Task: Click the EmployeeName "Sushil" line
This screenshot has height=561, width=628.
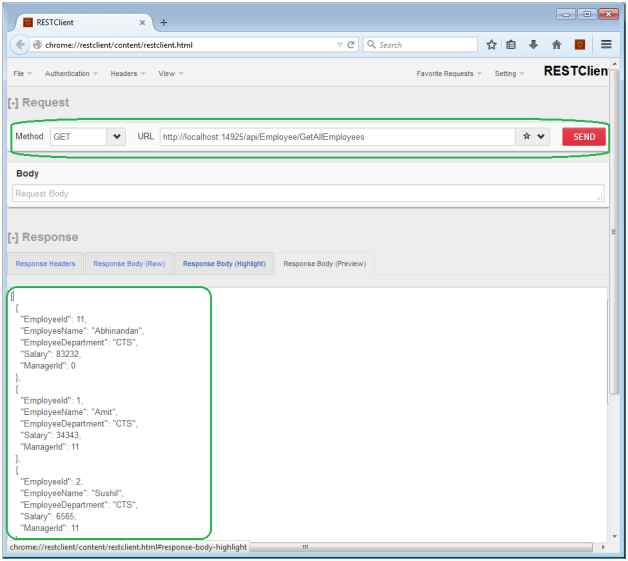Action: pos(72,493)
